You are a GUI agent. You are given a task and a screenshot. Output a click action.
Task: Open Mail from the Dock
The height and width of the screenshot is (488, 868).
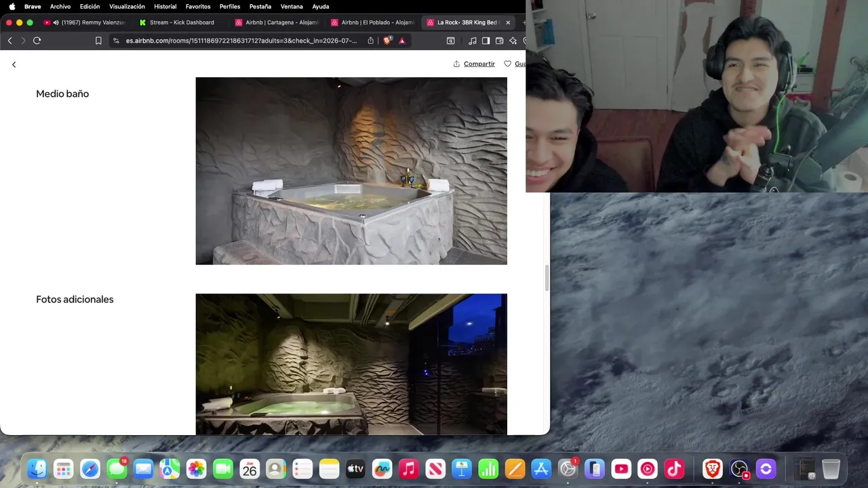coord(143,469)
